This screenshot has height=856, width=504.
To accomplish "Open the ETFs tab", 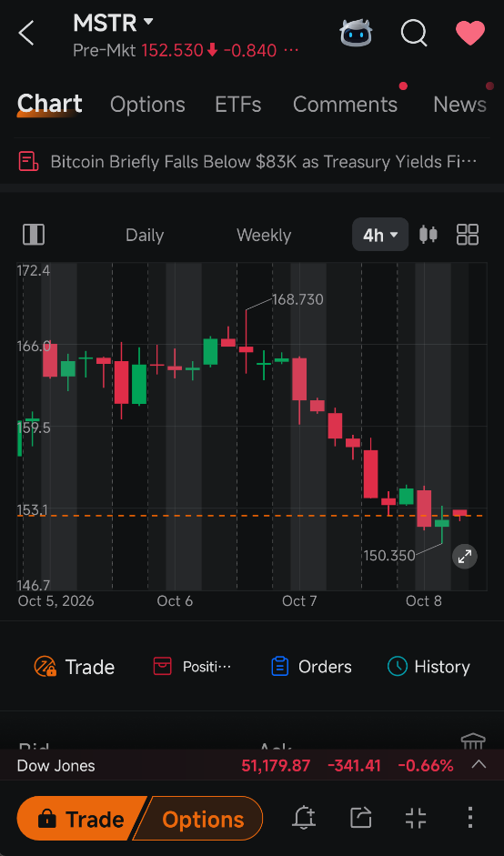I will pyautogui.click(x=238, y=105).
